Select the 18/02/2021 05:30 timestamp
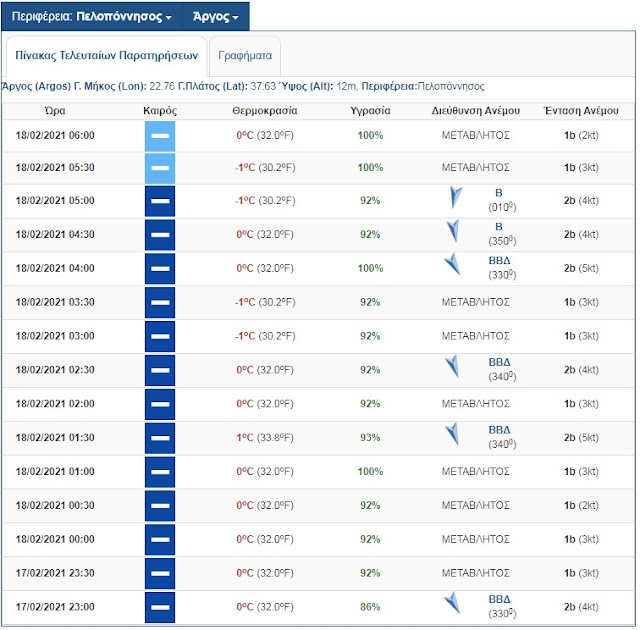Screen dimensions: 640x630 pyautogui.click(x=55, y=168)
